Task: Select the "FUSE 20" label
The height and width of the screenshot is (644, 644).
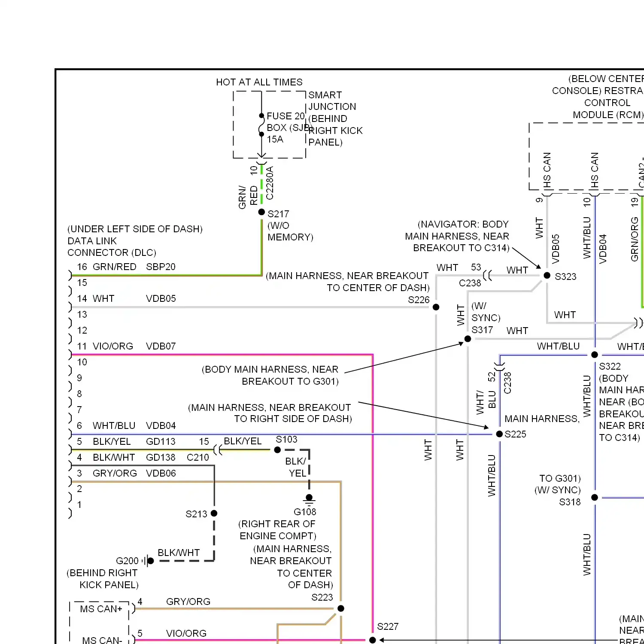Action: [x=286, y=116]
